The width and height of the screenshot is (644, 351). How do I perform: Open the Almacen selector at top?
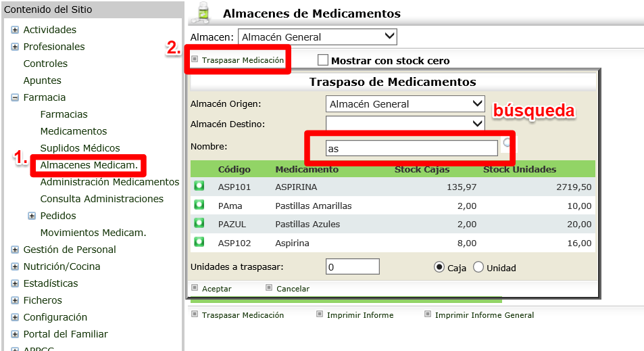[318, 37]
